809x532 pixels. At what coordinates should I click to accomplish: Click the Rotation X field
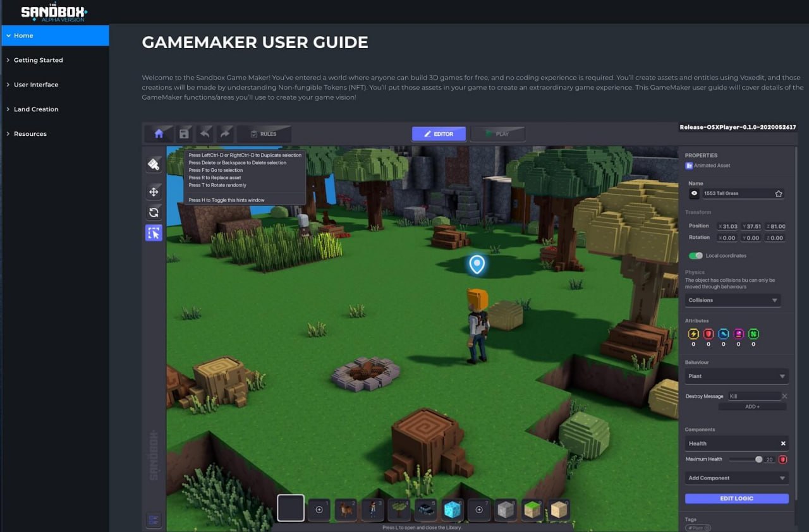pos(729,238)
